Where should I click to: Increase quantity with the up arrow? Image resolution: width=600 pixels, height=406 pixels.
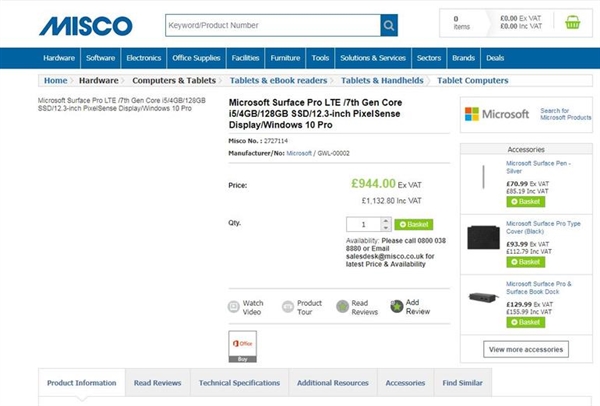[x=385, y=221]
